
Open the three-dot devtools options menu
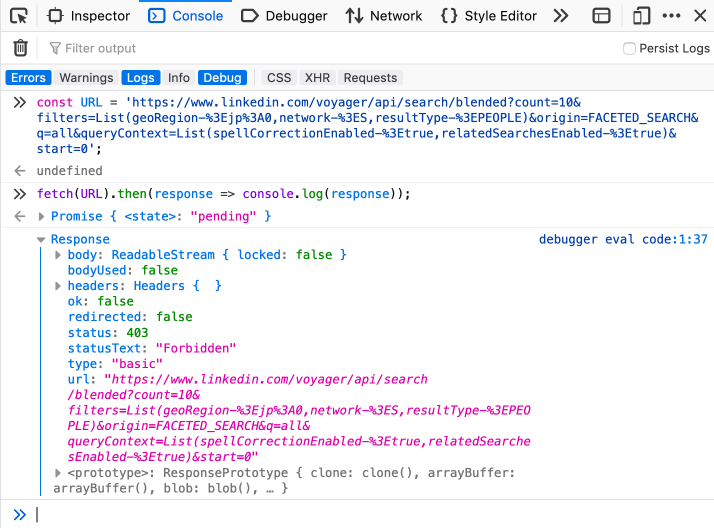[x=671, y=16]
